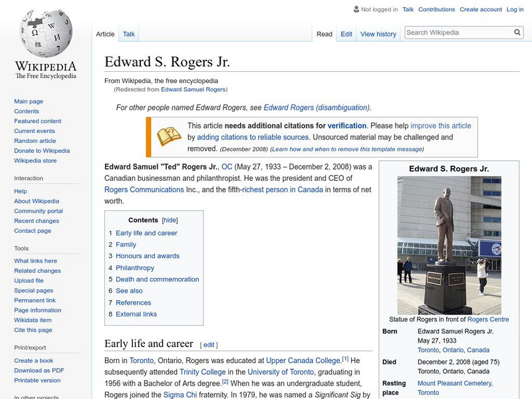Jump to Early life and career via Contents

(x=146, y=233)
